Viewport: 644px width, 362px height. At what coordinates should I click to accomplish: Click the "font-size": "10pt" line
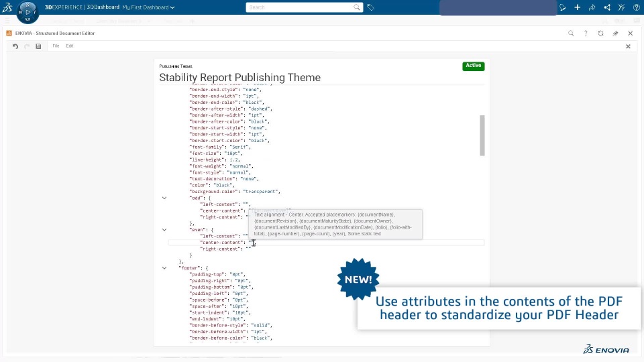[x=216, y=154]
